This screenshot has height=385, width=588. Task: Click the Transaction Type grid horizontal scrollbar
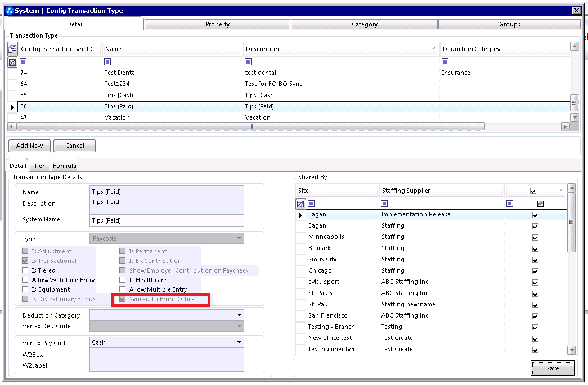(250, 127)
